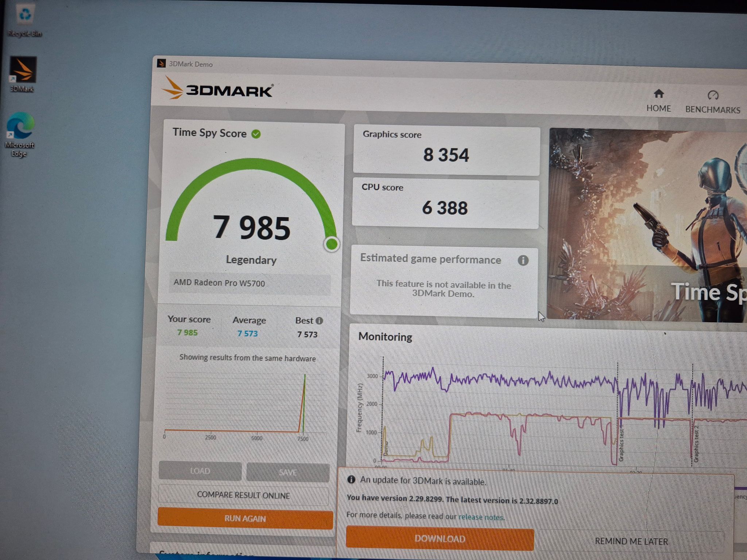The height and width of the screenshot is (560, 747).
Task: Click the info icon next to Estimated game performance
Action: 523,260
